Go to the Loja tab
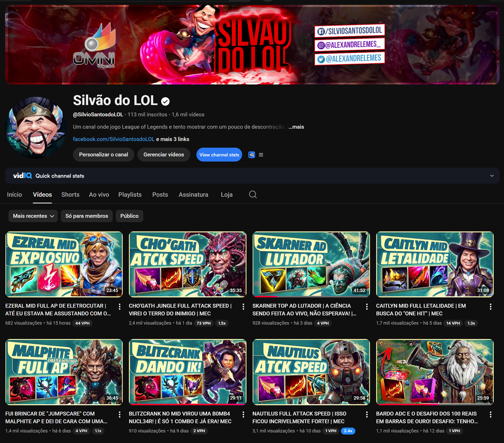This screenshot has height=443, width=504. pyautogui.click(x=227, y=195)
